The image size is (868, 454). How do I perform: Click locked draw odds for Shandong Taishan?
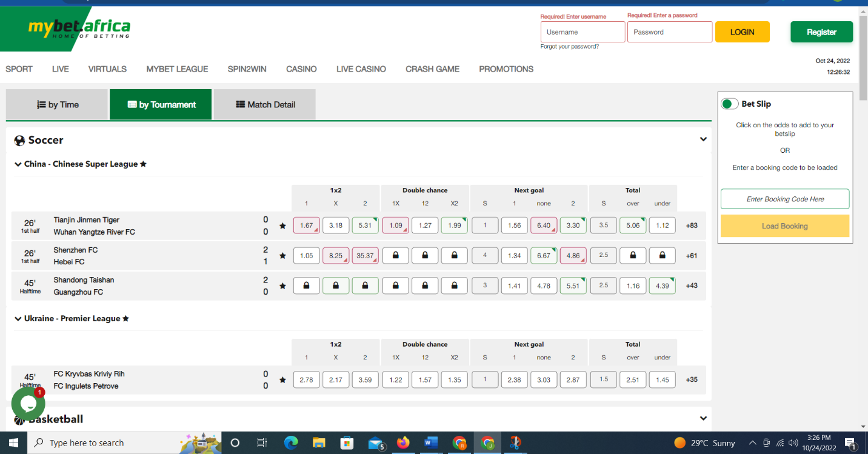336,285
